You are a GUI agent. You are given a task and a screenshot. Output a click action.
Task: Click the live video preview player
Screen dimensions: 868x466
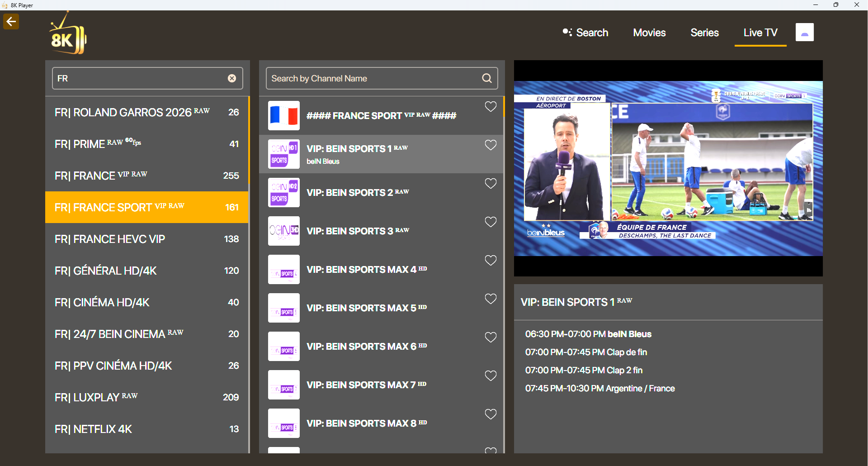668,168
